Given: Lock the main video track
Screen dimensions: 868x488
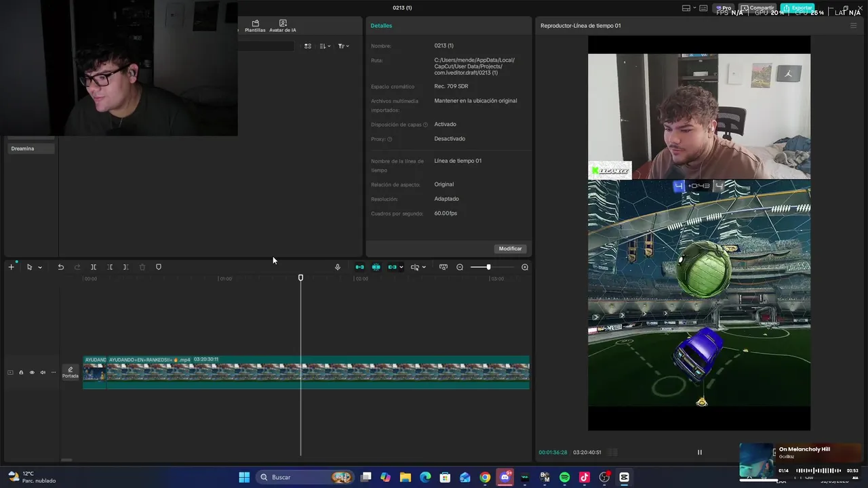Looking at the screenshot, I should [x=21, y=372].
